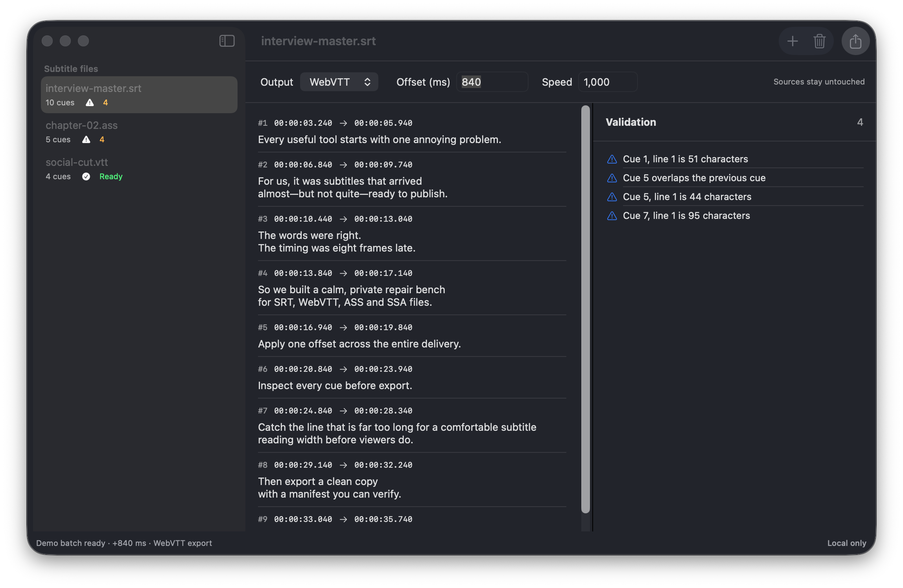Click 'Local only' in the status bar
The width and height of the screenshot is (903, 588).
(847, 543)
